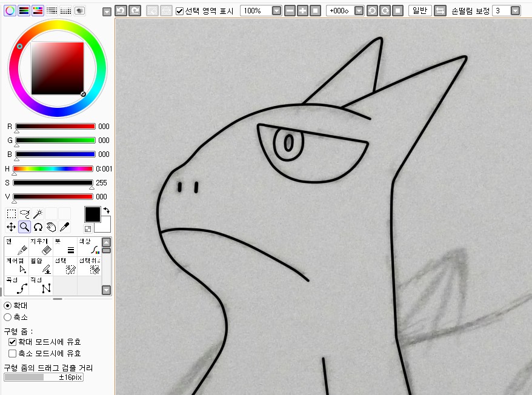Click the 일반 button

tap(420, 11)
